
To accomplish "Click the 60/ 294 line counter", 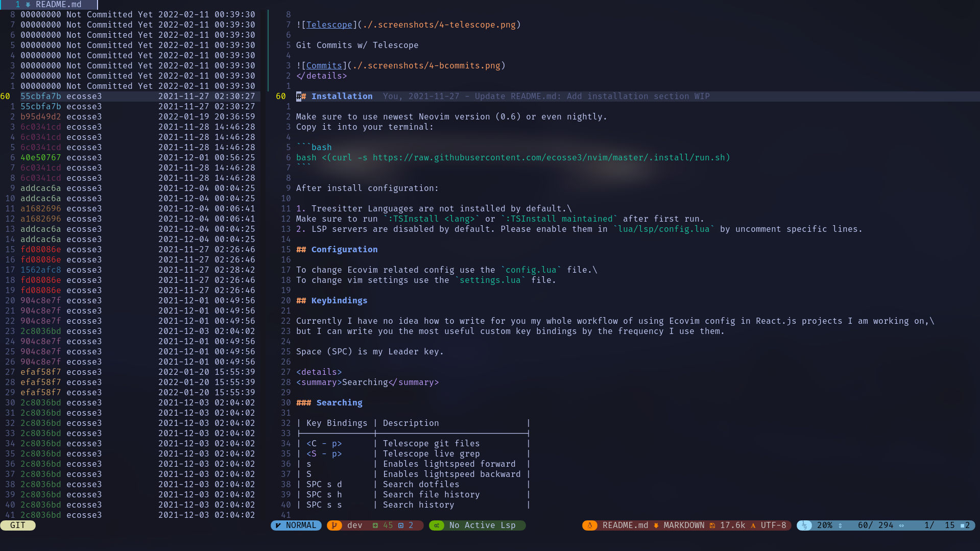I will pos(876,525).
